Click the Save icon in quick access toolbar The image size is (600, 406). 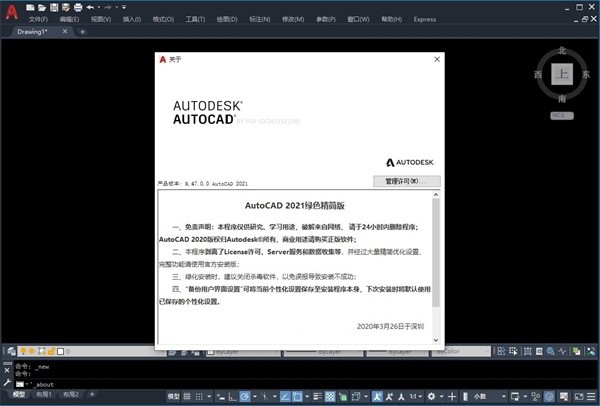tap(54, 7)
